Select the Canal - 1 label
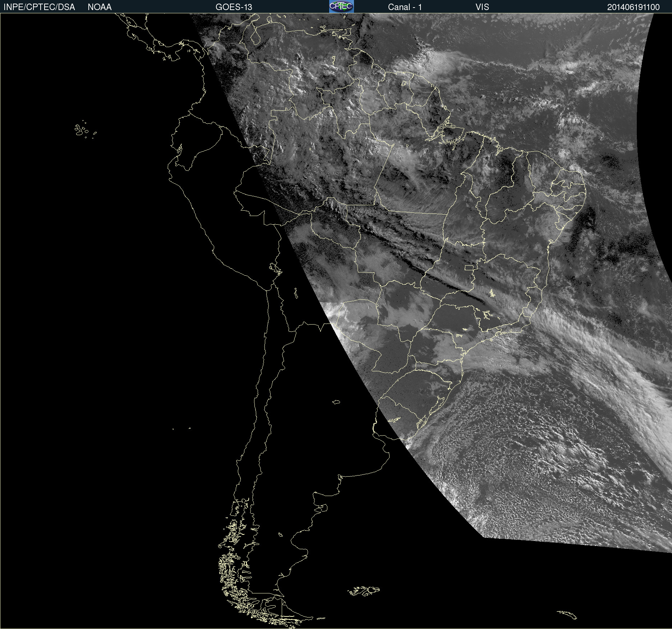 405,7
